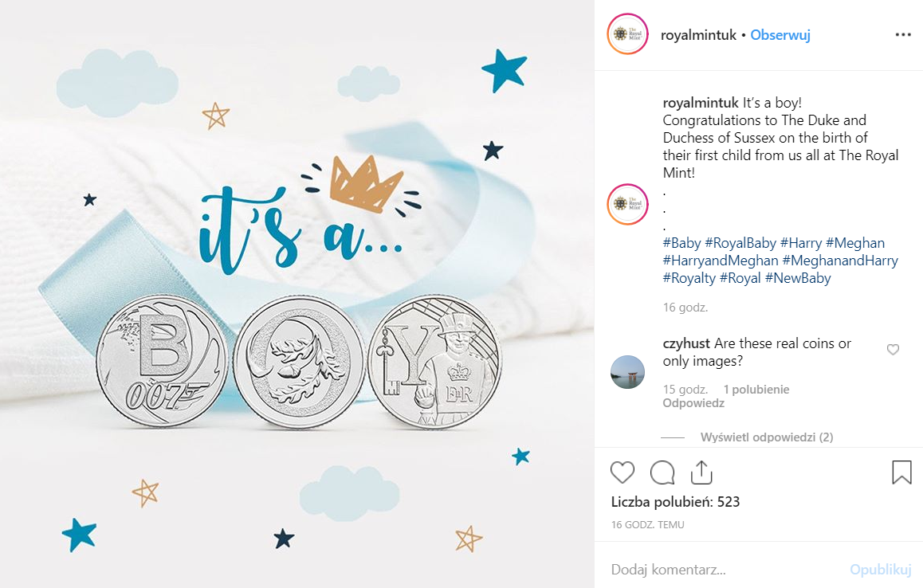The height and width of the screenshot is (588, 923).
Task: Open the #HarryandMeghan hashtag
Action: [x=721, y=261]
